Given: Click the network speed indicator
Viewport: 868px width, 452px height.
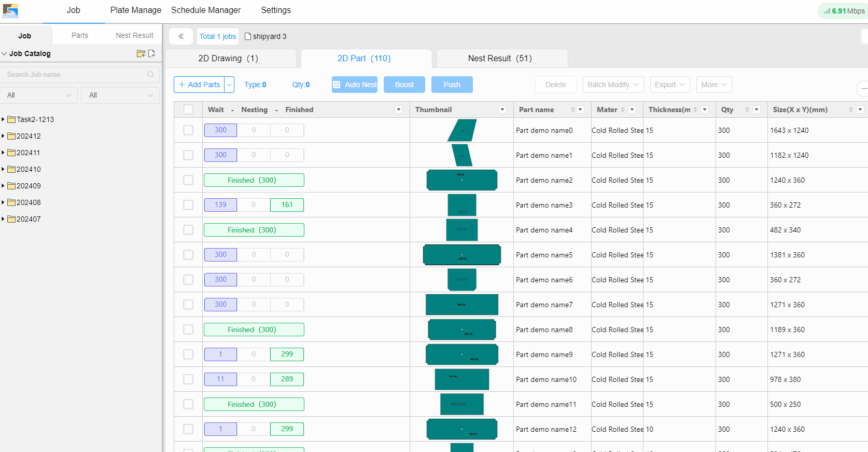Looking at the screenshot, I should [843, 11].
